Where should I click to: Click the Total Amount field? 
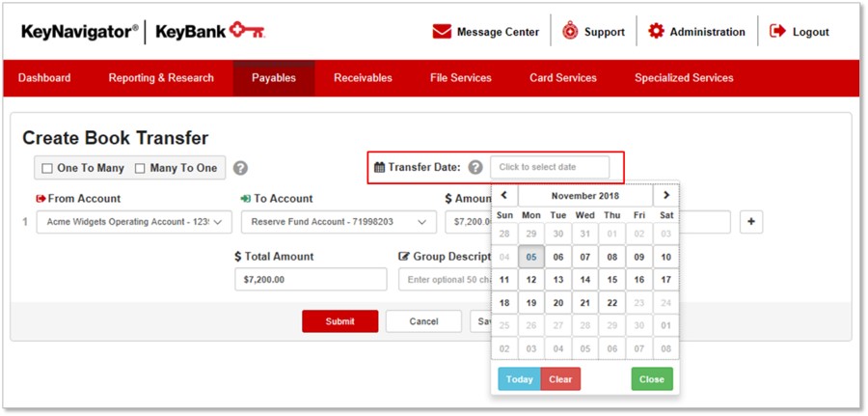coord(311,279)
